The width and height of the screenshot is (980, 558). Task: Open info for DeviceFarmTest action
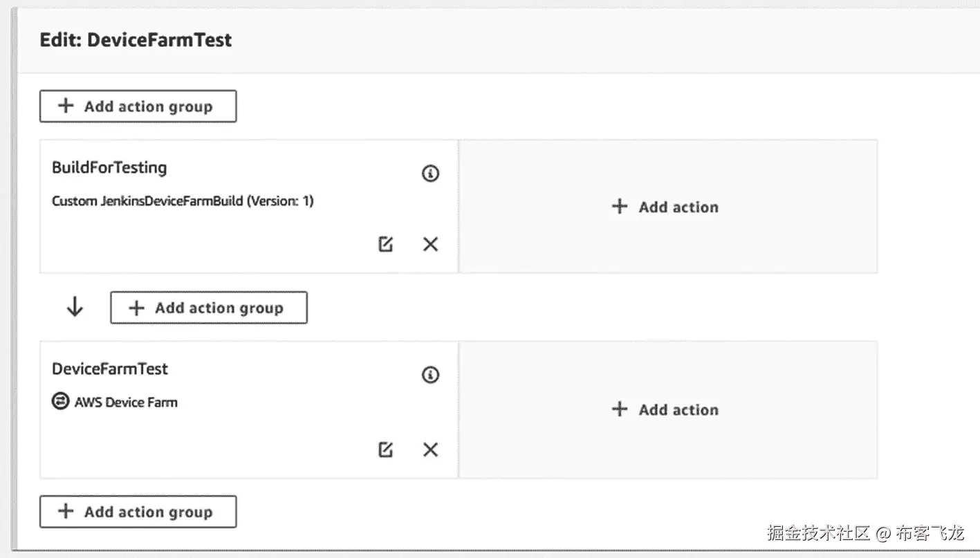pos(430,375)
